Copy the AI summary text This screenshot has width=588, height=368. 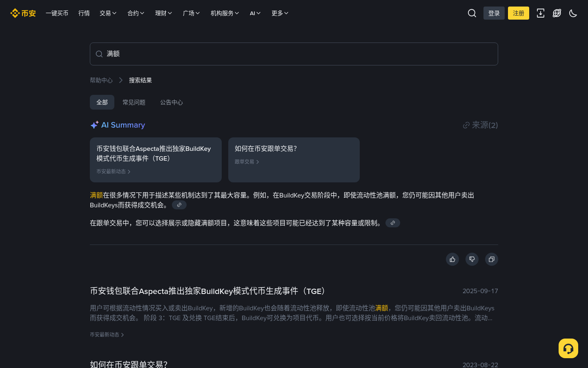(x=492, y=259)
